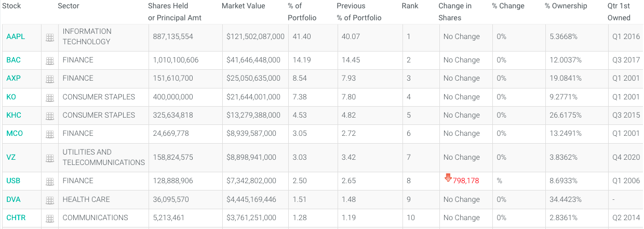644x229 pixels.
Task: Sort by the Sector column header
Action: click(x=69, y=6)
